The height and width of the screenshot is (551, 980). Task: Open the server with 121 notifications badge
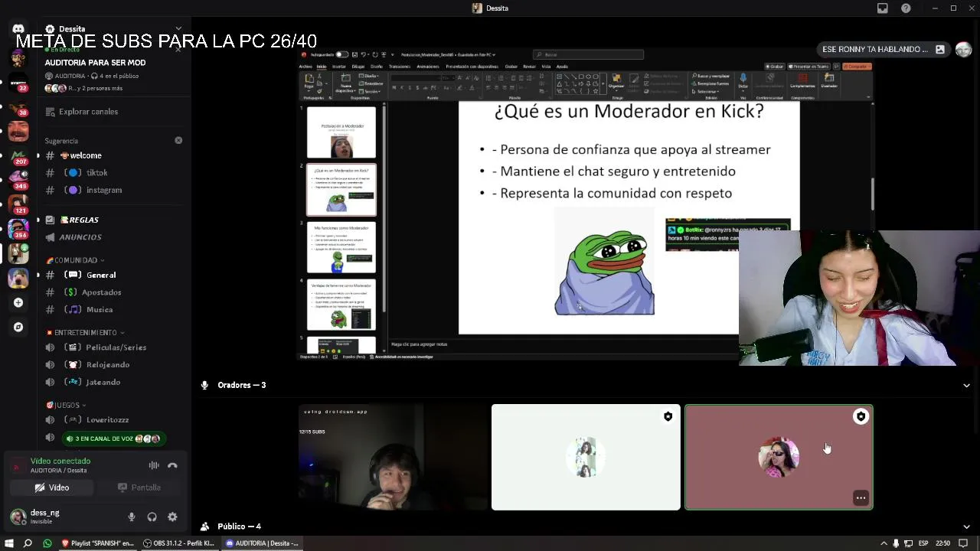click(18, 204)
